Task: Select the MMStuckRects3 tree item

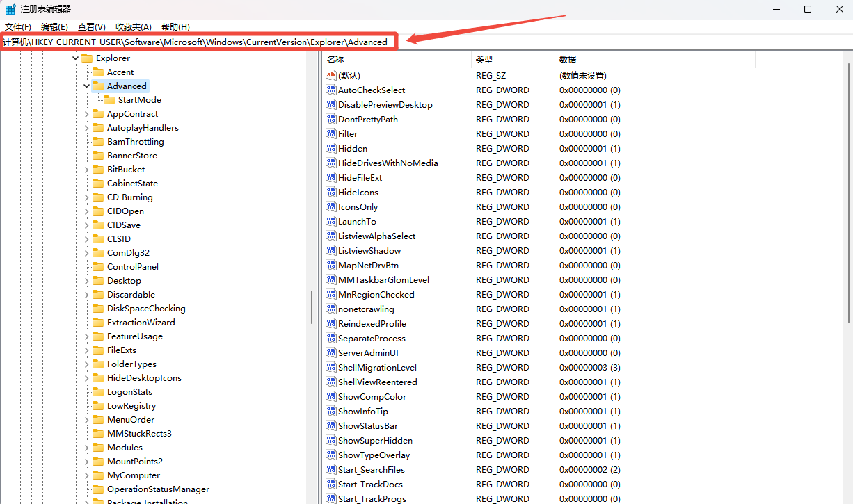Action: pyautogui.click(x=139, y=433)
